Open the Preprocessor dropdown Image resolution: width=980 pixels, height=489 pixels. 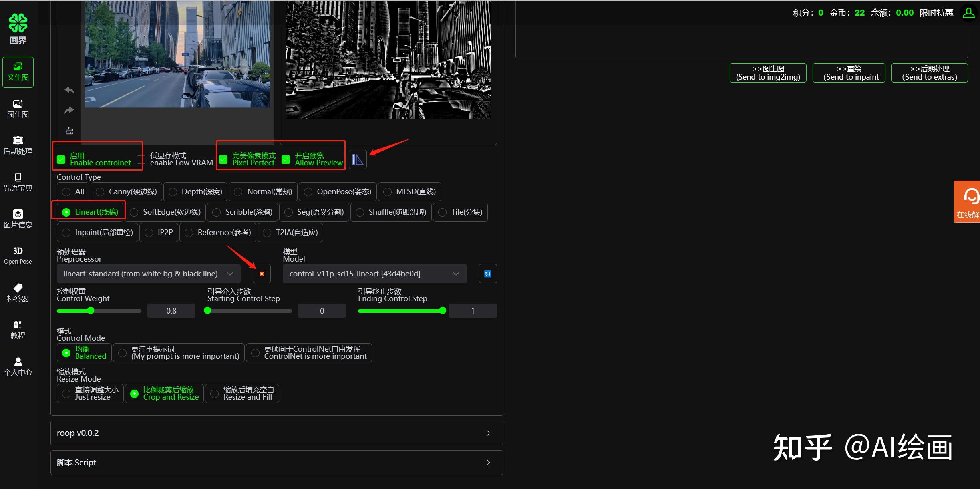[148, 274]
